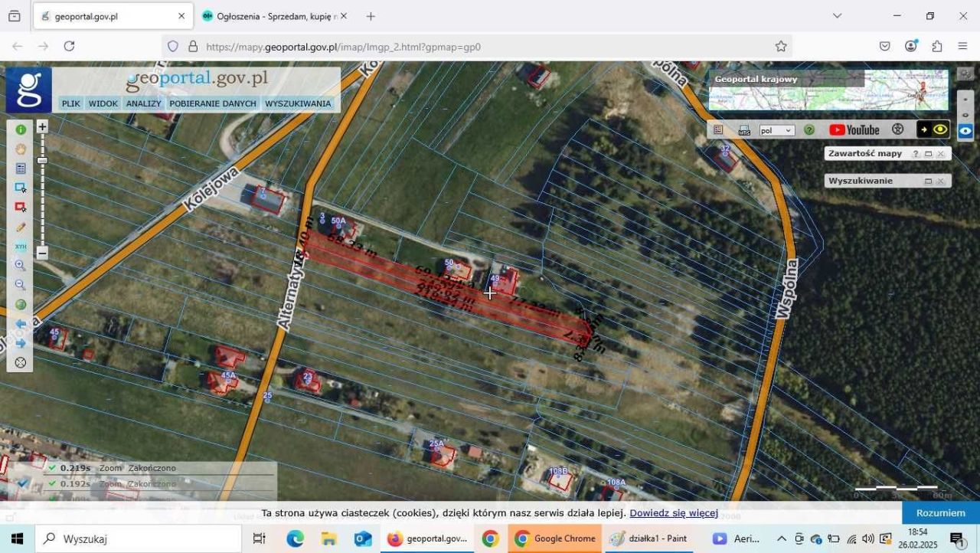Go to previous map view arrow
Image resolution: width=980 pixels, height=553 pixels.
(x=21, y=324)
